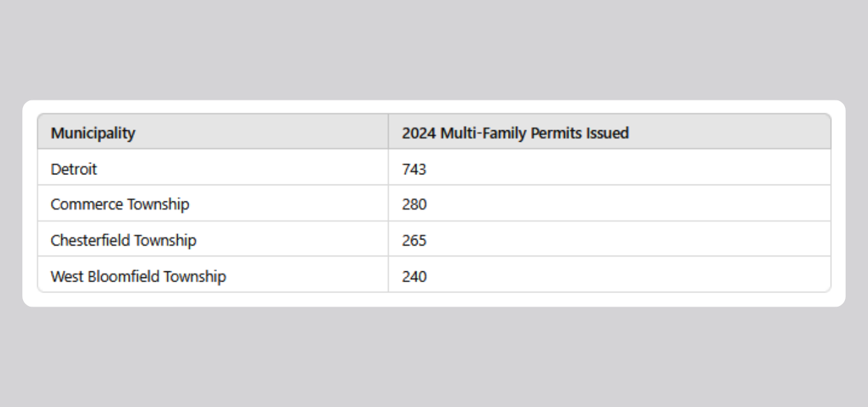Select the 2024 Multi-Family Permits Issued header

tap(515, 133)
